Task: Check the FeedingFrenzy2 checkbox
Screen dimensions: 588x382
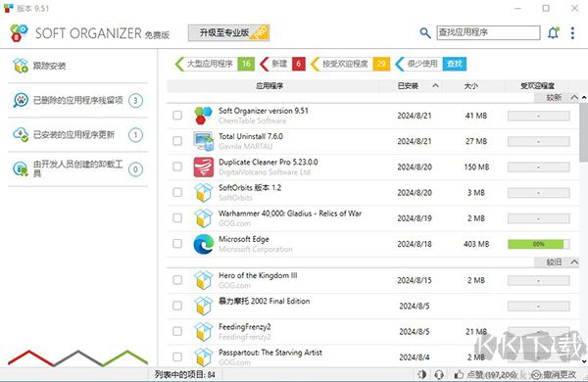Action: 177,332
